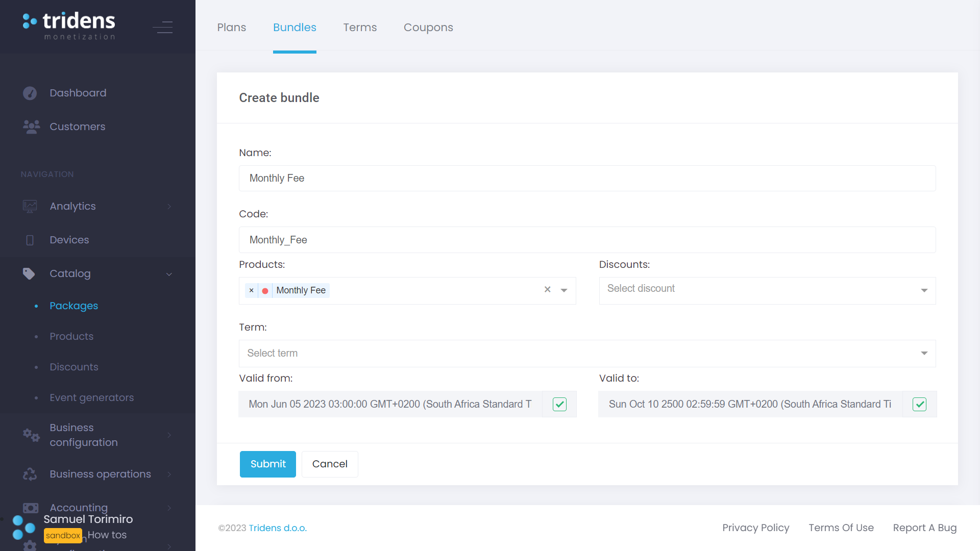Expand Business operations chevron
Viewport: 980px width, 551px height.
(x=169, y=474)
